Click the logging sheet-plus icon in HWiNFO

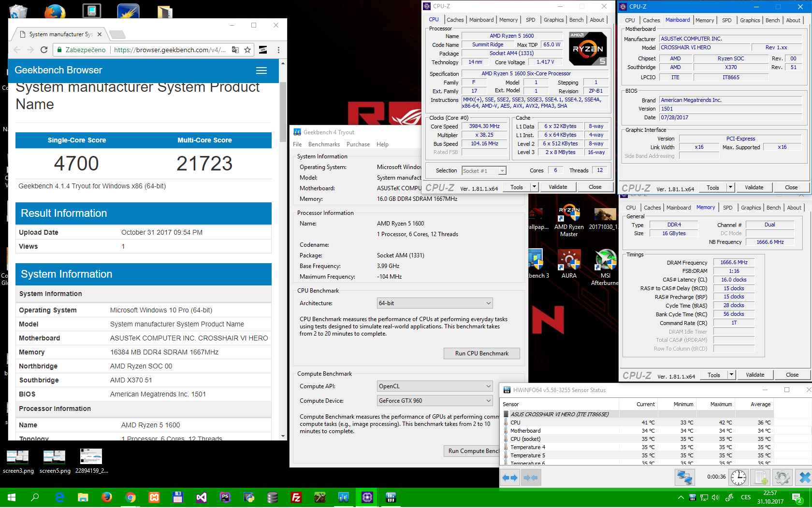point(761,478)
